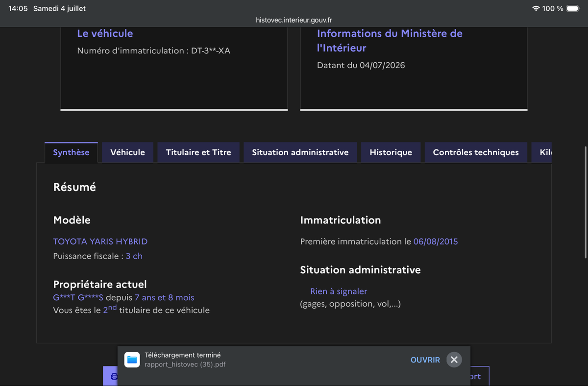Tap the battery icon in status bar
The width and height of the screenshot is (588, 386).
573,8
